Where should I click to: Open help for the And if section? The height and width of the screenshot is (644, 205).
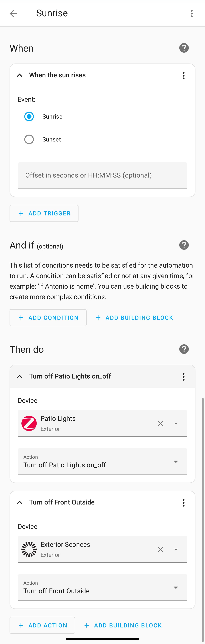184,245
